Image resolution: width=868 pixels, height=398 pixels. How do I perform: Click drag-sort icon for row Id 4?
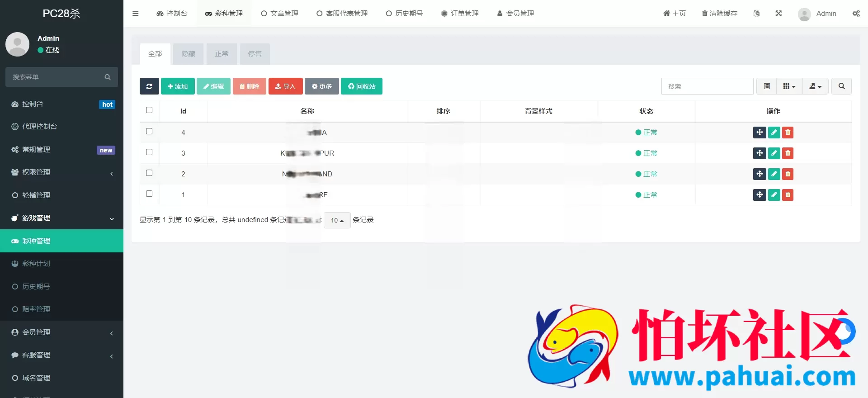pyautogui.click(x=759, y=132)
